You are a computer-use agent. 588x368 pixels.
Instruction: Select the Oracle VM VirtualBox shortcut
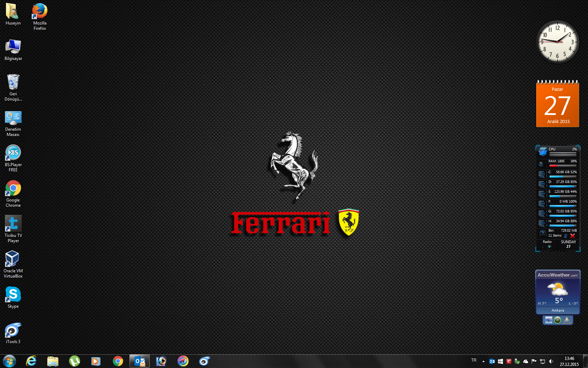point(13,265)
